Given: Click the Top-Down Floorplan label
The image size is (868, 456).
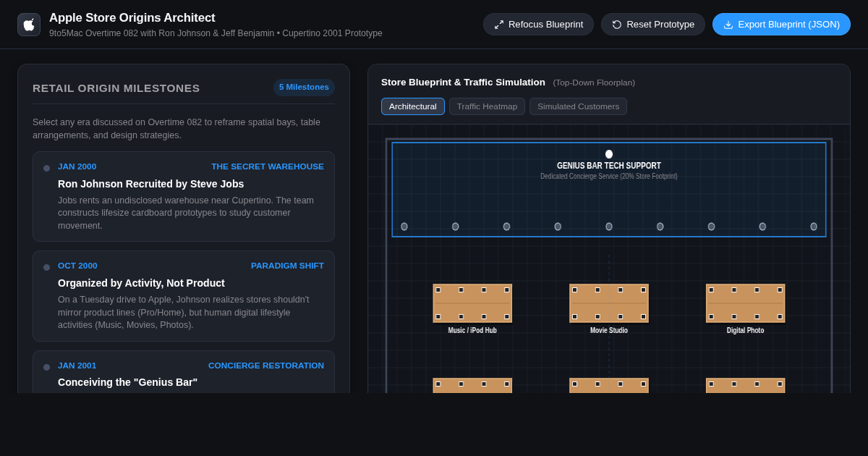Looking at the screenshot, I should [594, 83].
